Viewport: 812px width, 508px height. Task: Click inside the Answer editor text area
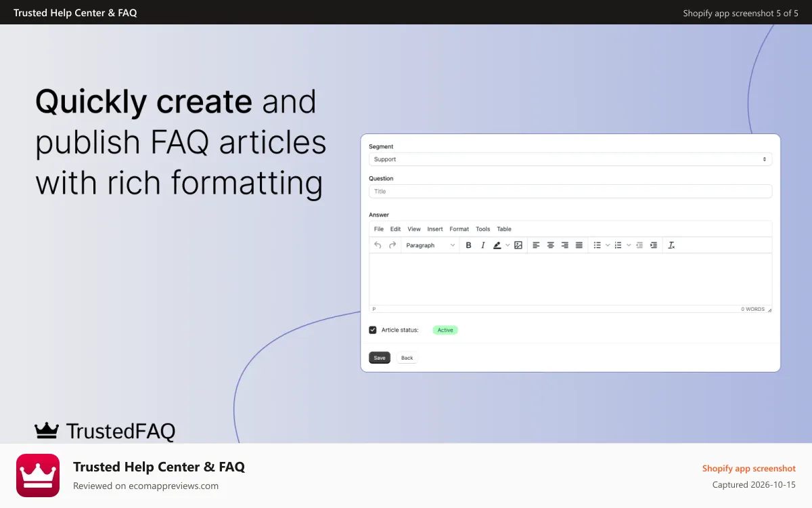pyautogui.click(x=570, y=279)
